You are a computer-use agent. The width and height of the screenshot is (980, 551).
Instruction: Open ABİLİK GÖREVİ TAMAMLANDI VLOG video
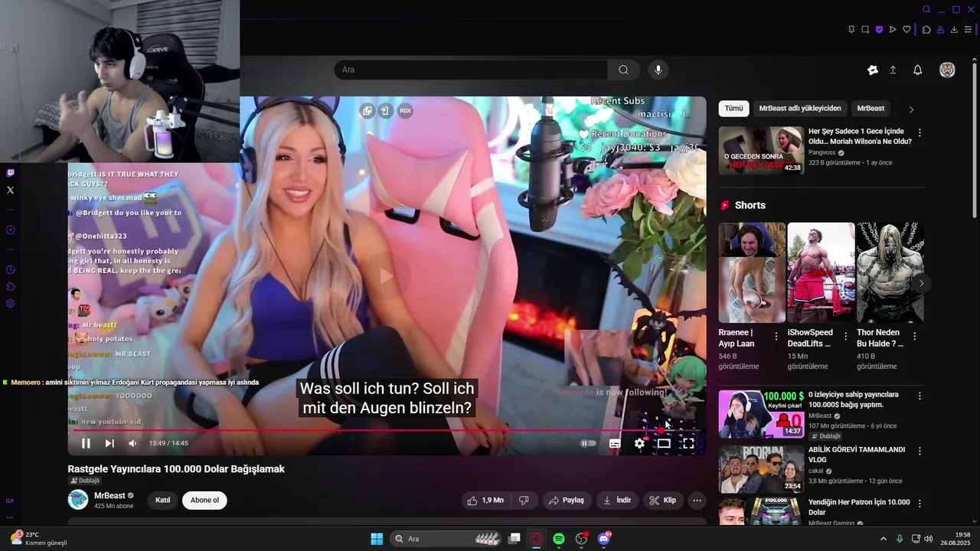(x=761, y=469)
